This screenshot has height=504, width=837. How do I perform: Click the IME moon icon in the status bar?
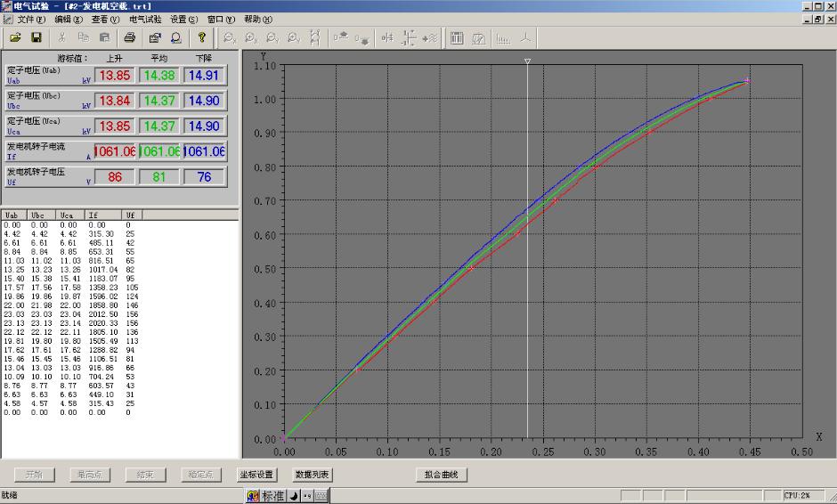coord(293,495)
